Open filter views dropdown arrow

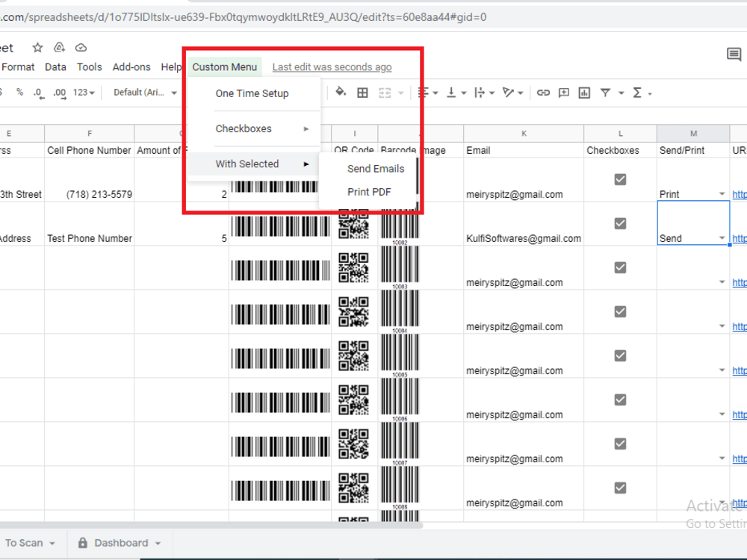point(622,93)
